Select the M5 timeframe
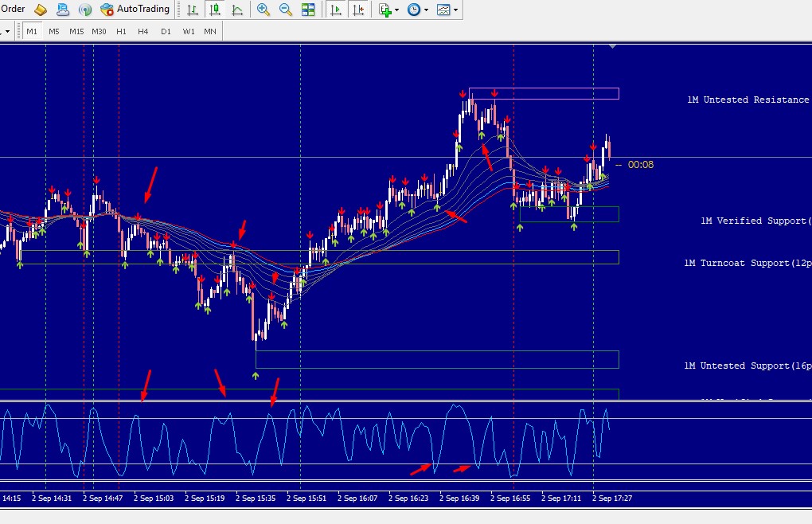The height and width of the screenshot is (524, 812). coord(54,31)
